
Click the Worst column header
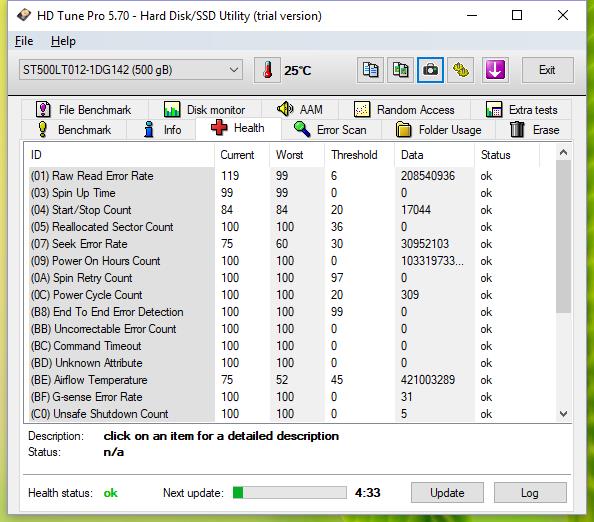pos(297,155)
